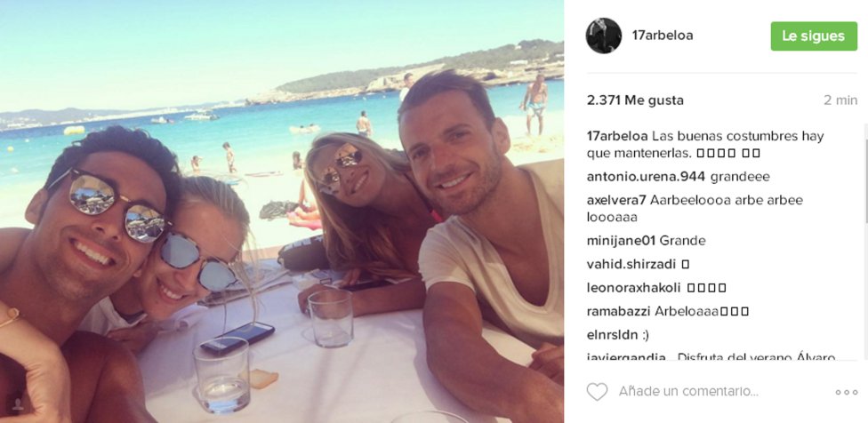View the 2.371 Me gusta likes list
The width and height of the screenshot is (868, 423).
coord(635,100)
